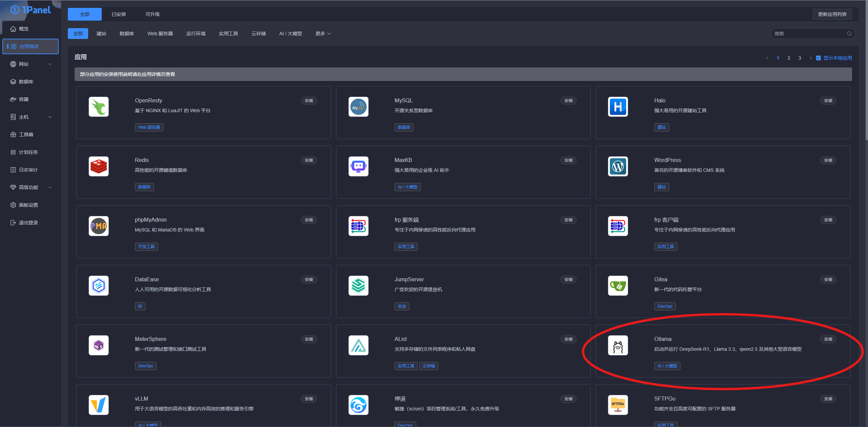Expand the 主机 sidebar menu
The height and width of the screenshot is (427, 868).
[x=31, y=117]
